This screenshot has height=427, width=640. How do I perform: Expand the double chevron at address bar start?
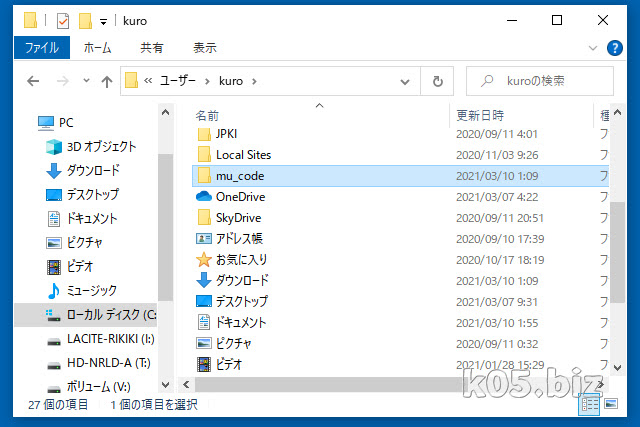(148, 81)
